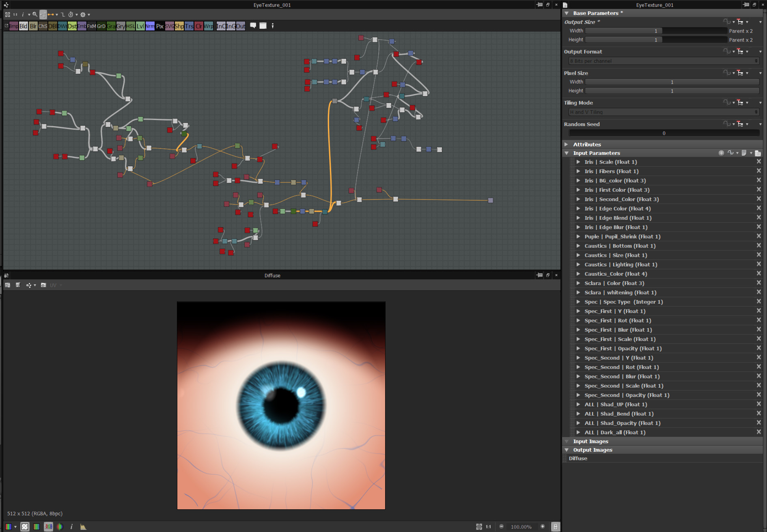The image size is (767, 532).
Task: Open the Tiling Mode dropdown
Action: point(664,112)
